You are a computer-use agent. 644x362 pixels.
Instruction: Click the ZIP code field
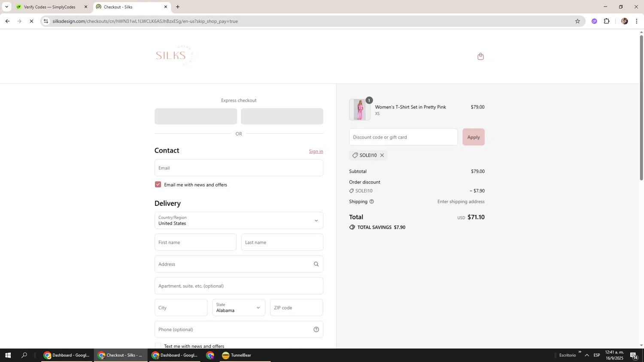click(x=296, y=308)
